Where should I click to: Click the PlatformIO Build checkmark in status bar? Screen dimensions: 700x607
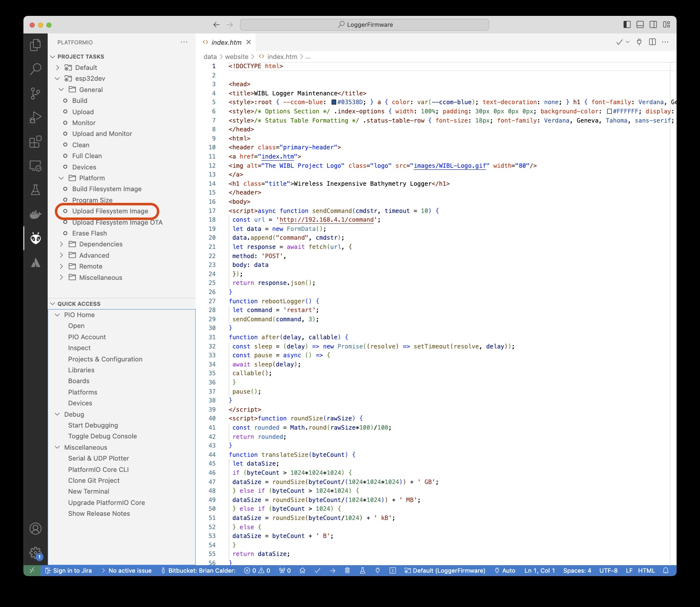tap(317, 571)
